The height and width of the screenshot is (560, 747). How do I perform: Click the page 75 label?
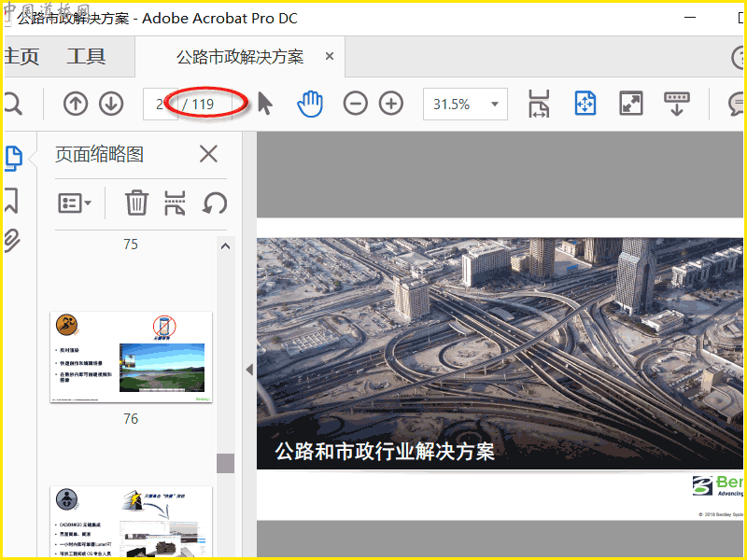click(131, 245)
